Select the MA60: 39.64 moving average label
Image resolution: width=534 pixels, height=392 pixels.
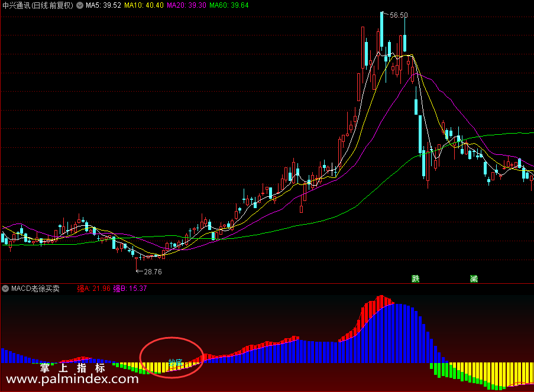click(x=229, y=5)
